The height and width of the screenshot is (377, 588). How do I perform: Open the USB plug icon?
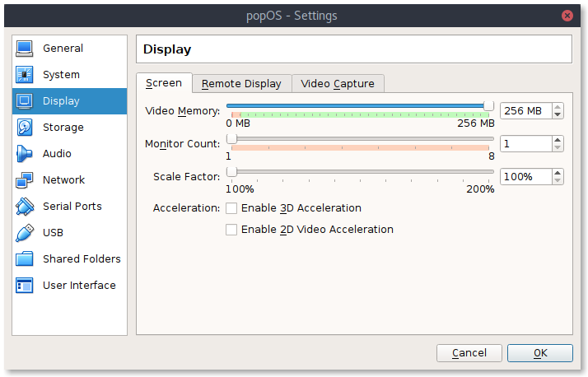click(x=25, y=233)
